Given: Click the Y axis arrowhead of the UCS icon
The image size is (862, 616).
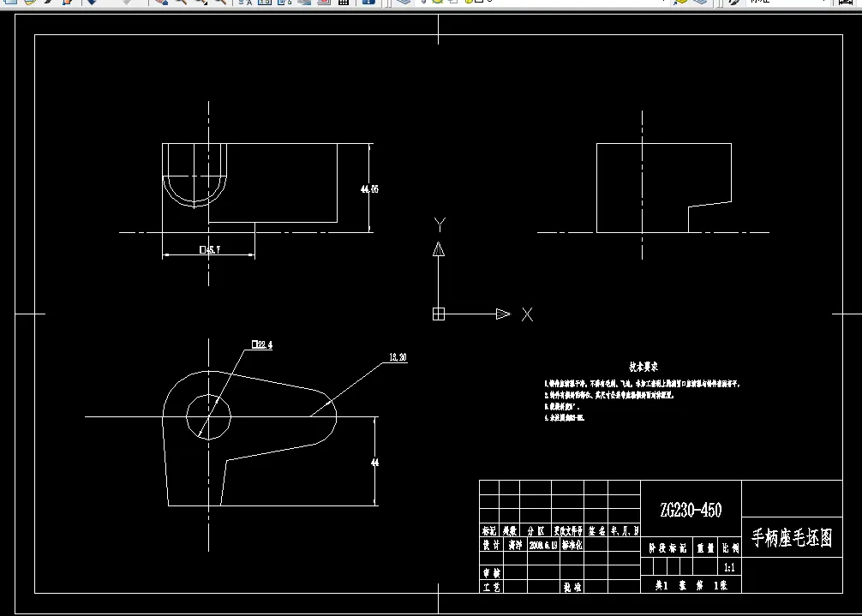Looking at the screenshot, I should pyautogui.click(x=439, y=249).
